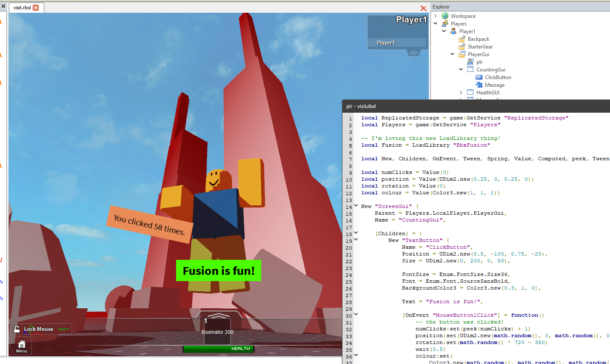Screen dimensions: 610x364
Task: Click the Lock Mouse padlock icon
Action: pos(17,329)
